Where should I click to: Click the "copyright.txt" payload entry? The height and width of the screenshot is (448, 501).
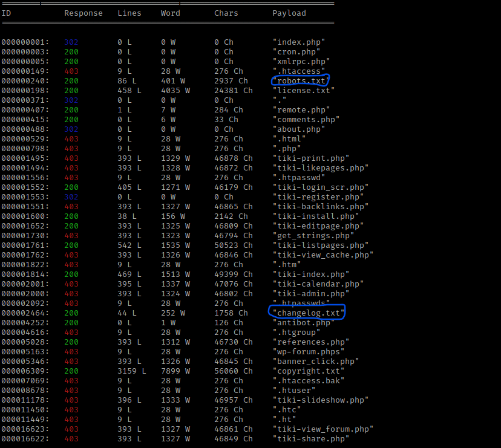pos(308,371)
